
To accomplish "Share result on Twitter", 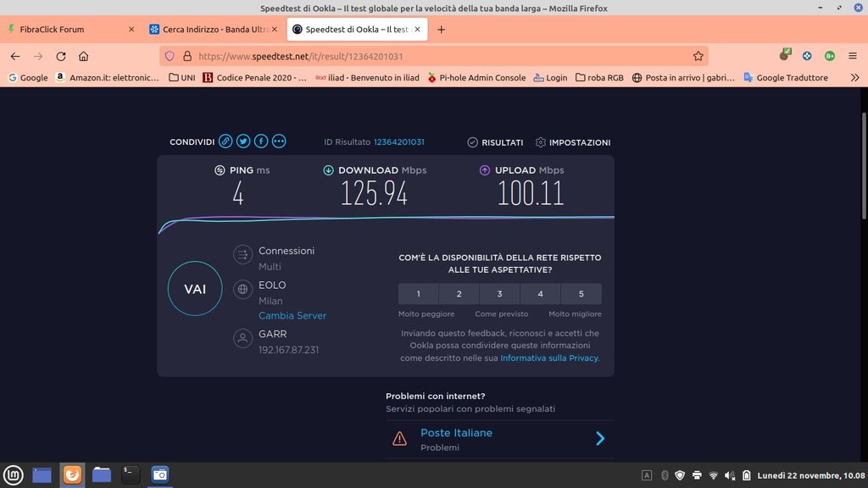I will (x=243, y=141).
